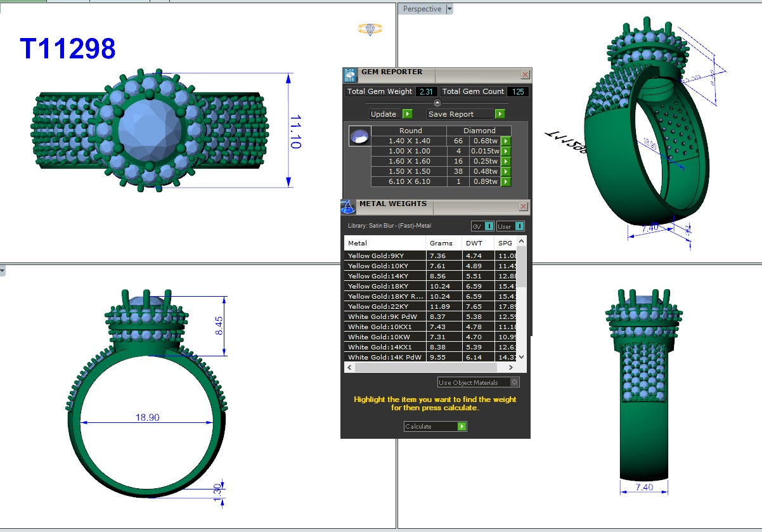Open the bottom-left viewport dropdown arrow
The width and height of the screenshot is (762, 532).
(x=3, y=270)
